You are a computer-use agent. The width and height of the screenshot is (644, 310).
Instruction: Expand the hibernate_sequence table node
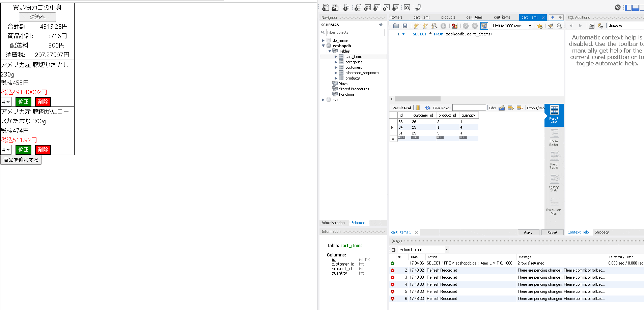336,73
